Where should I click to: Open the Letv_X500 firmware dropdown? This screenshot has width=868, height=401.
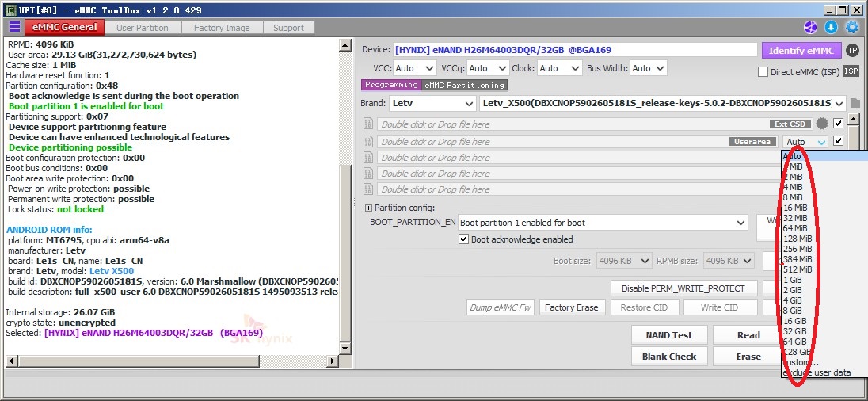coord(663,103)
